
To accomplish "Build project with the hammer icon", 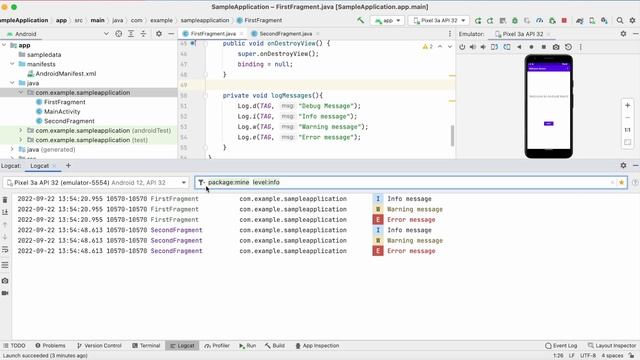I will point(360,20).
